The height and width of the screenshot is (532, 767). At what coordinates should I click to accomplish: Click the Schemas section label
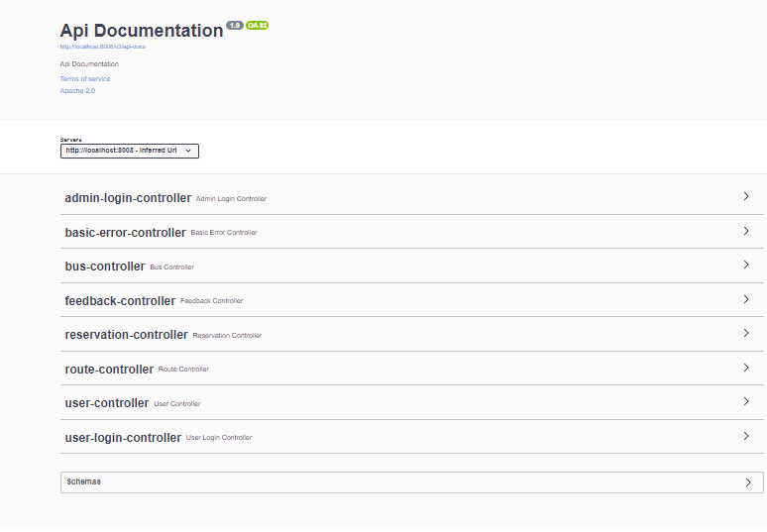pyautogui.click(x=83, y=481)
